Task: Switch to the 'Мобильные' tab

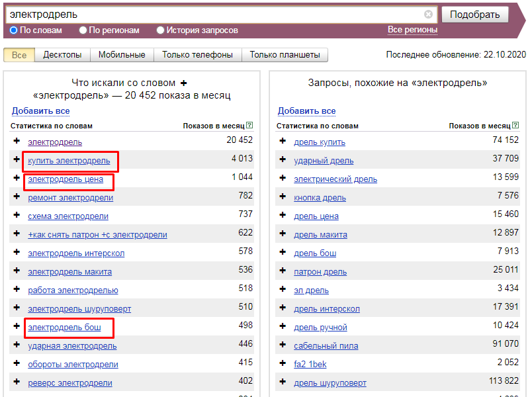Action: click(x=122, y=55)
